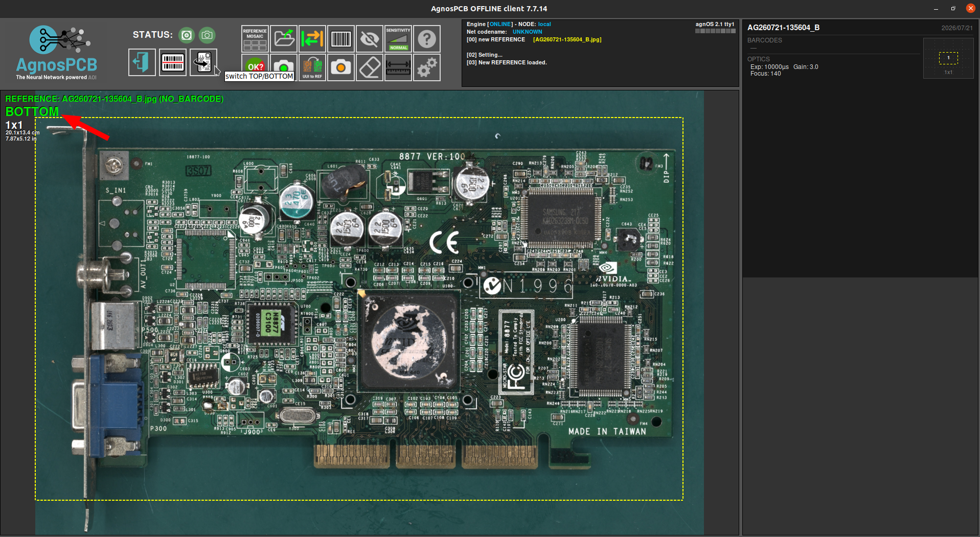
Task: Click the 2026/07/21 date
Action: coord(957,28)
